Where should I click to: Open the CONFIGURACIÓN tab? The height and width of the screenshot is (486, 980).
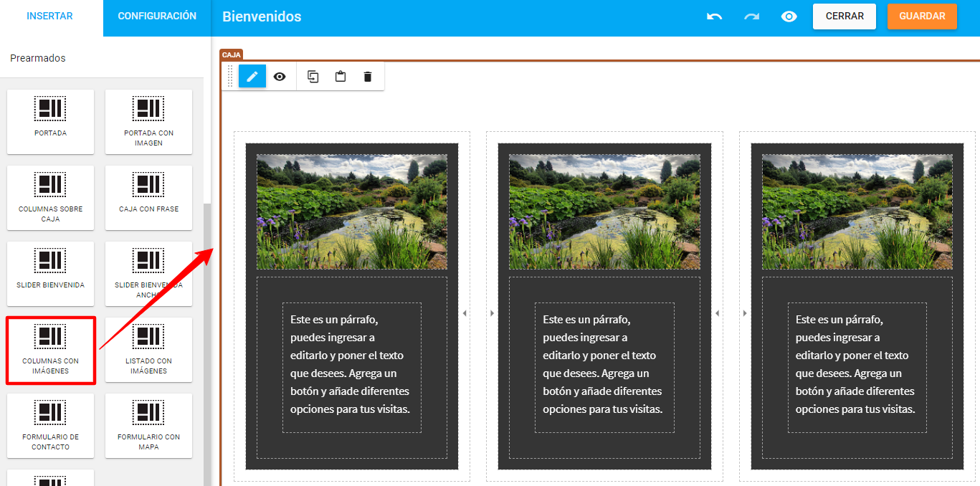coord(157,16)
